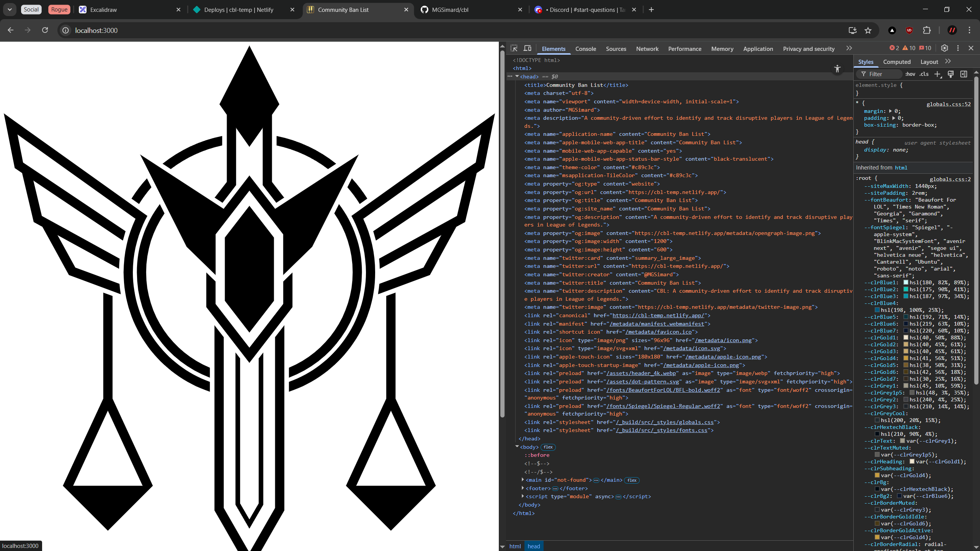This screenshot has width=980, height=551.
Task: Collapse the body element node
Action: (517, 447)
